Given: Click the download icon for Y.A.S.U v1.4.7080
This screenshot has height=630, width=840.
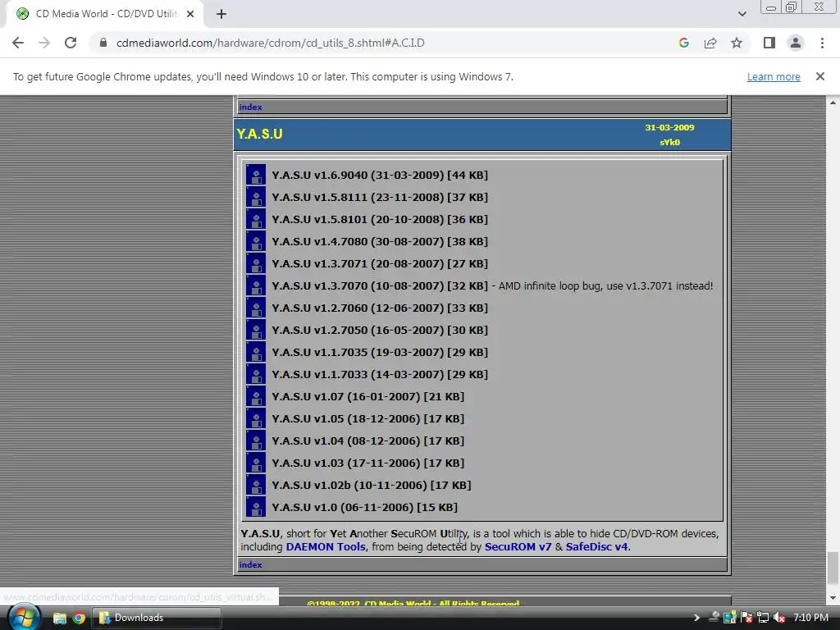Looking at the screenshot, I should coord(256,242).
